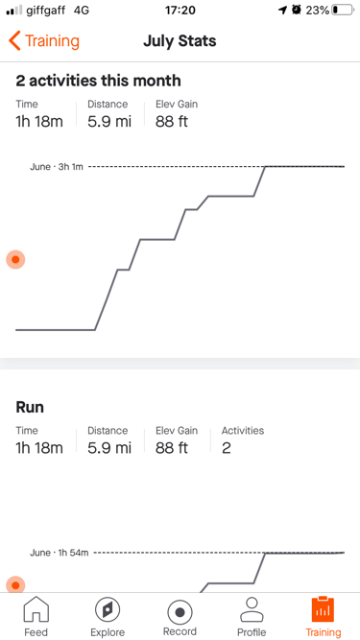The width and height of the screenshot is (360, 640).
Task: Tap the Run section heading
Action: tap(29, 407)
